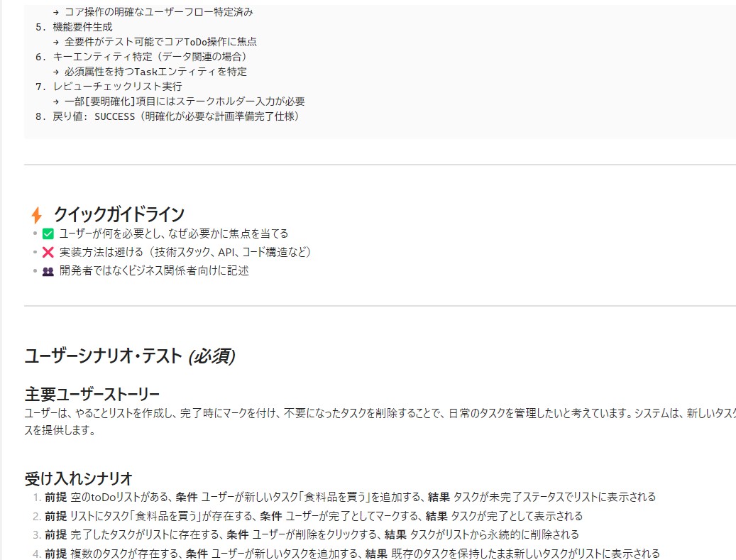Click the lightning bolt icon beside クイックガイドライン
The height and width of the screenshot is (560, 736).
click(37, 215)
